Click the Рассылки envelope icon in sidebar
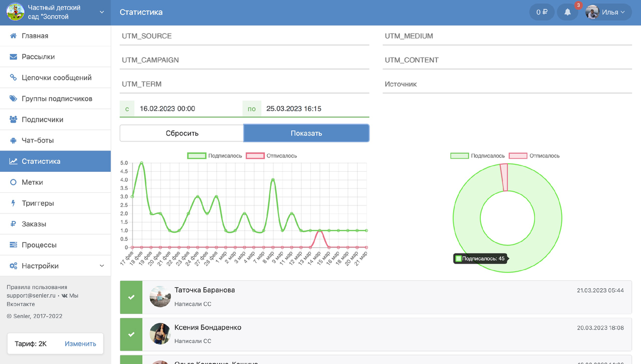 13,57
